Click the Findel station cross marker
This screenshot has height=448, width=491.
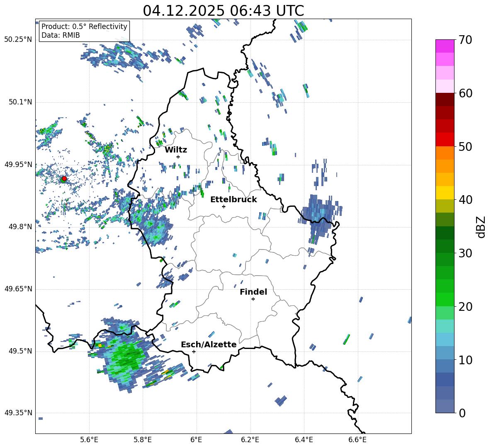click(253, 299)
